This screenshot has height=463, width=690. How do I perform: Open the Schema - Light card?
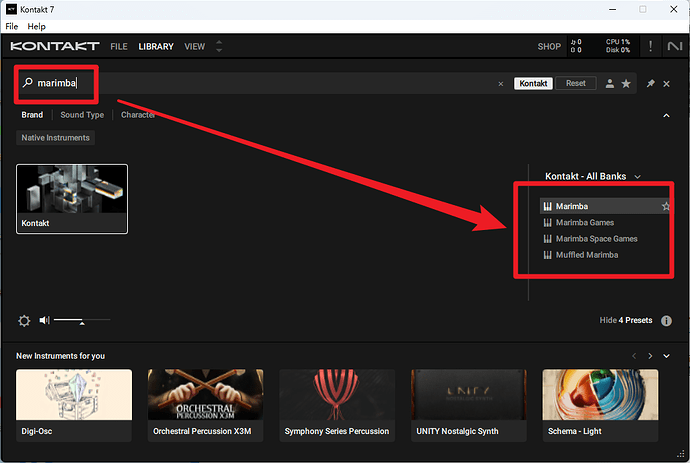click(600, 405)
